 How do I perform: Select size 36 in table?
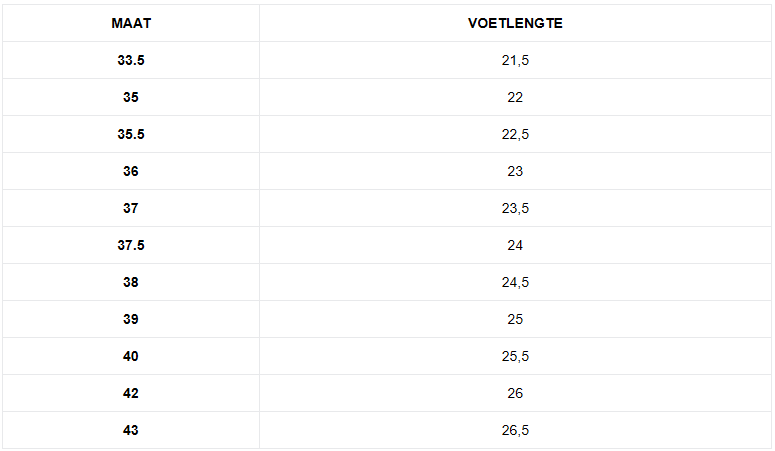131,171
